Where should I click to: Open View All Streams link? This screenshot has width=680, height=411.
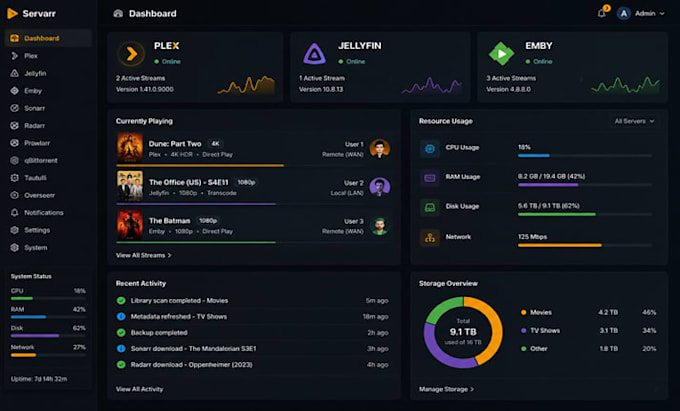coord(144,255)
